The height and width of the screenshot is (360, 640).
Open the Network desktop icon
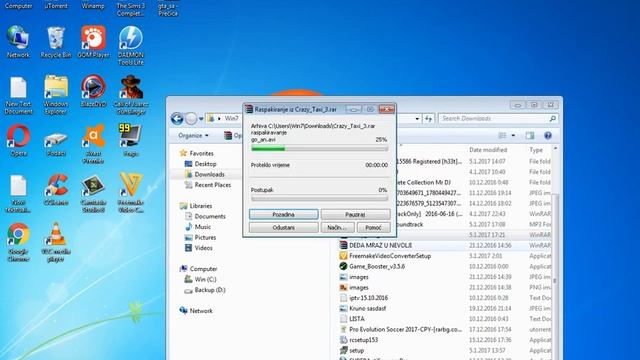coord(18,42)
